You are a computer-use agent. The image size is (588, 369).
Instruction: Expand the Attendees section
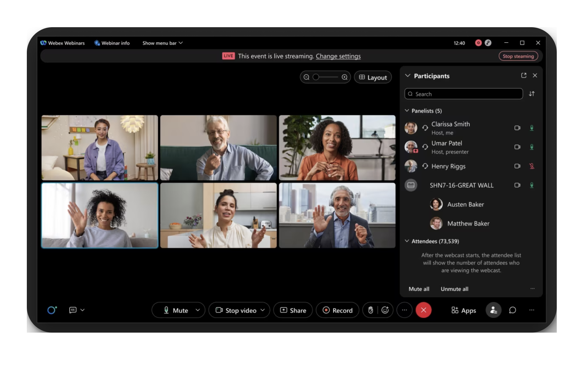(x=407, y=241)
